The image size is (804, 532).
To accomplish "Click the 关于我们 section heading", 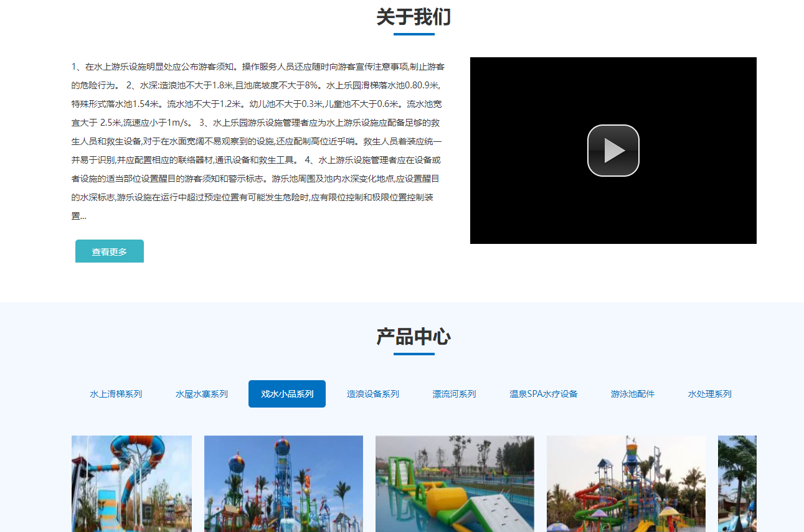I will coord(414,17).
